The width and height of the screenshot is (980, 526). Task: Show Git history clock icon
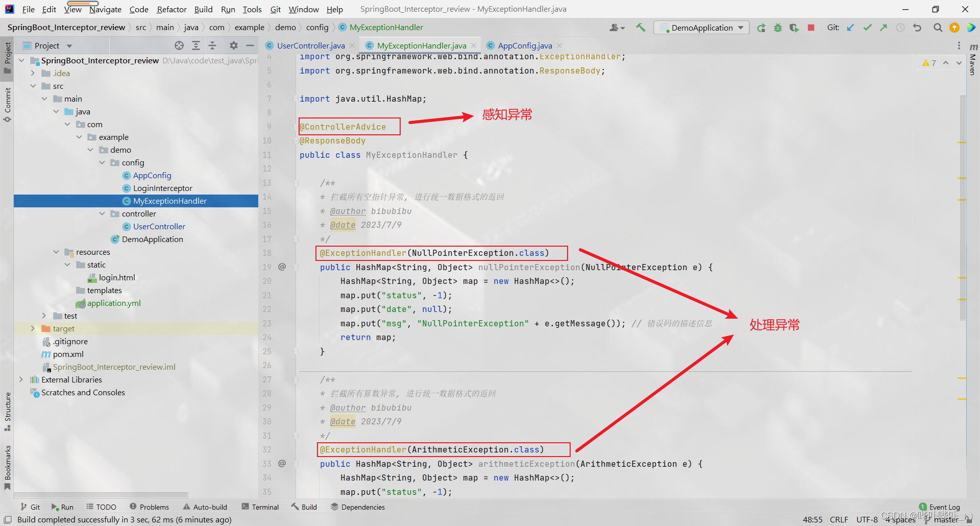pyautogui.click(x=900, y=28)
